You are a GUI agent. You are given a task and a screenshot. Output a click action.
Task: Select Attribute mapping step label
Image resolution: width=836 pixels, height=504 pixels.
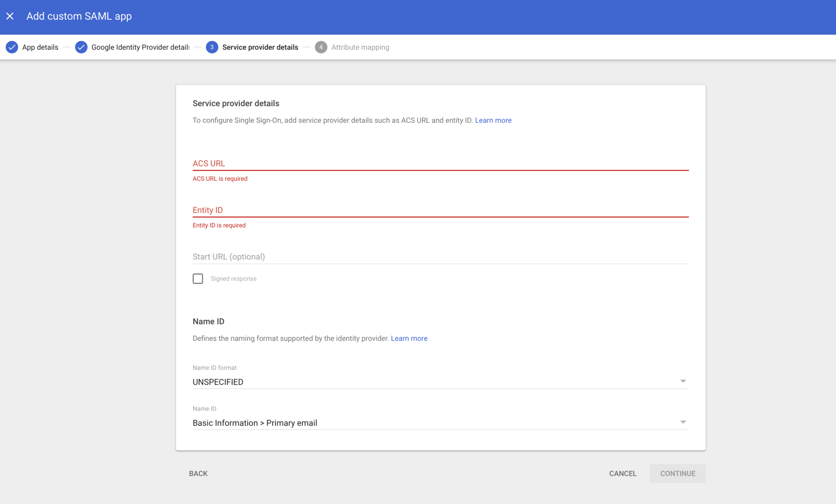(x=360, y=47)
